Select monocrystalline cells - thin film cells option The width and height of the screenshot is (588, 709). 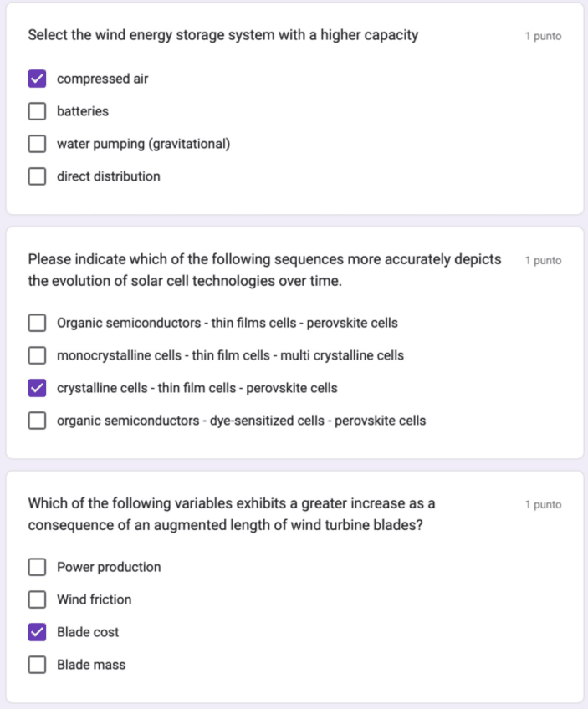(37, 355)
